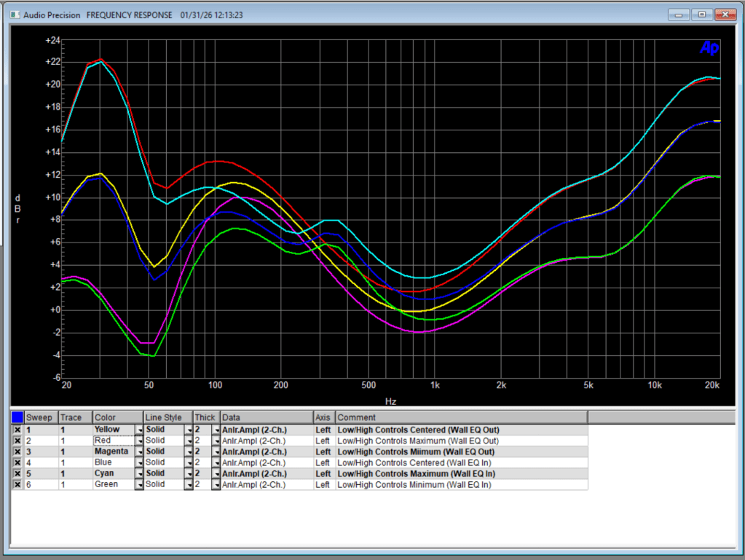Click the Hz label under the graph
745x560 pixels.
390,401
